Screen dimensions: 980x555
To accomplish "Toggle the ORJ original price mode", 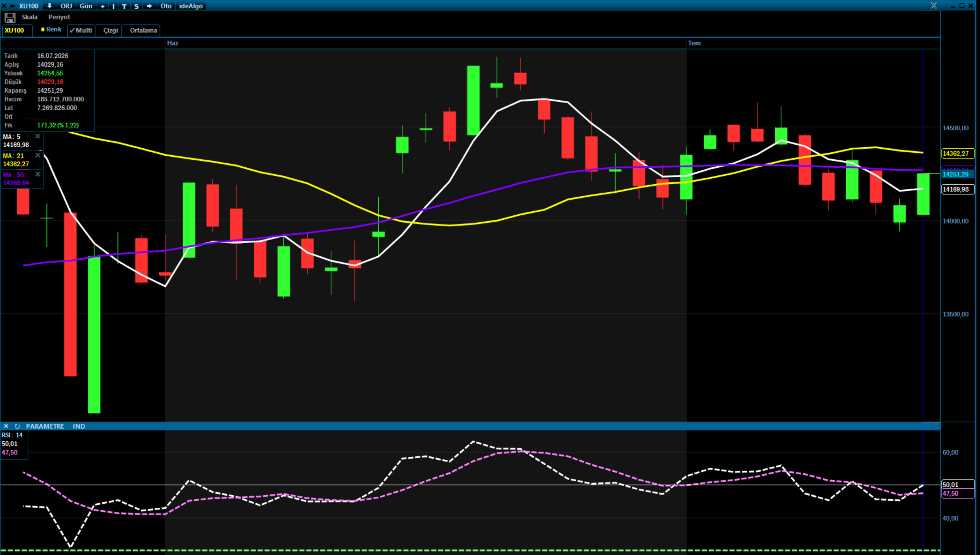I will pyautogui.click(x=66, y=6).
